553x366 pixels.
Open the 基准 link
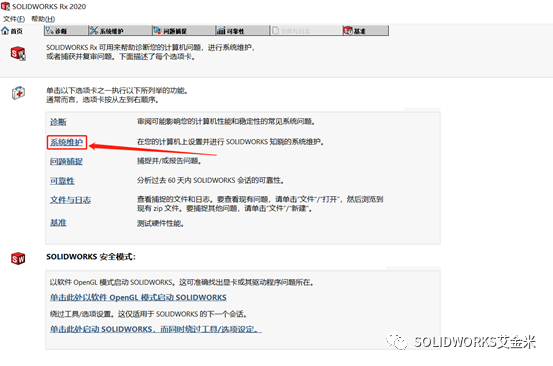click(58, 222)
